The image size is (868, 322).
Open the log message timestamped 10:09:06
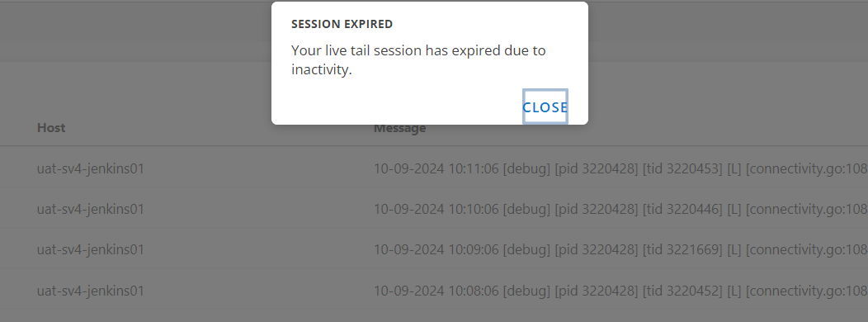620,249
